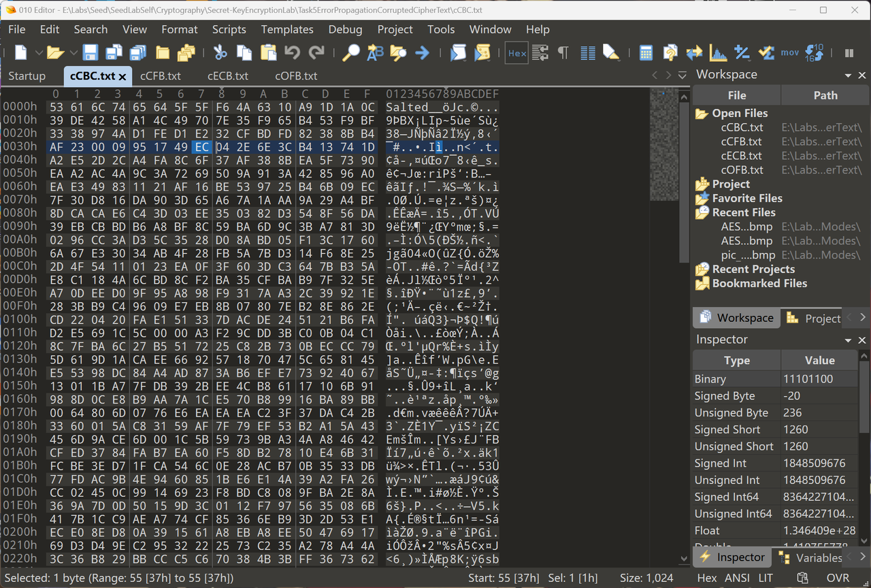Click the New file icon
Image resolution: width=871 pixels, height=588 pixels.
point(21,53)
